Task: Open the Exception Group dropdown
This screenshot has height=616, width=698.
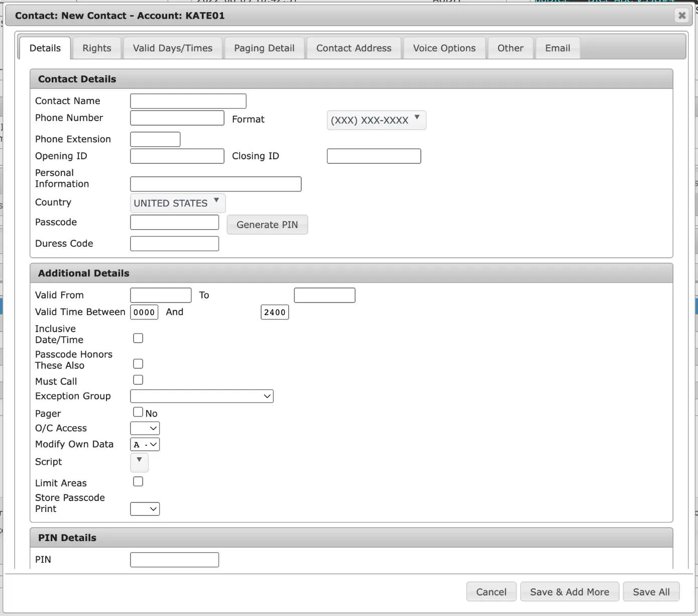Action: 202,396
